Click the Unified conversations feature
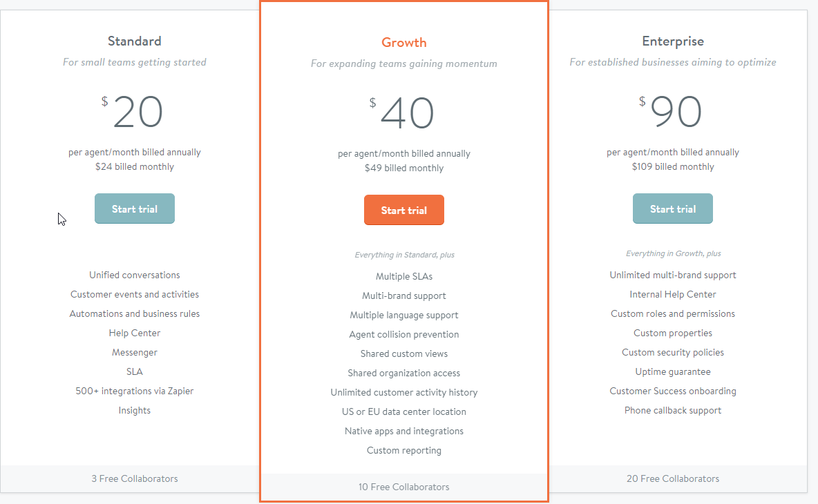 pyautogui.click(x=135, y=275)
